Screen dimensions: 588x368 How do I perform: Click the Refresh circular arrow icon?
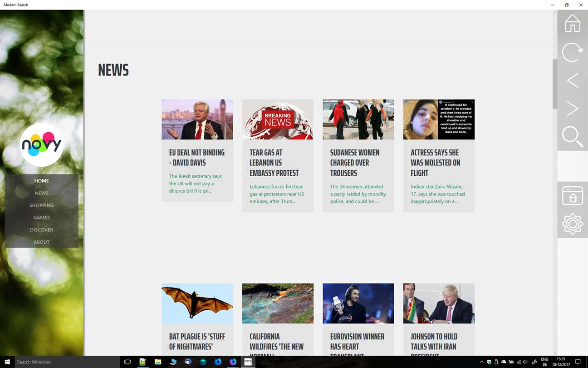pyautogui.click(x=573, y=52)
